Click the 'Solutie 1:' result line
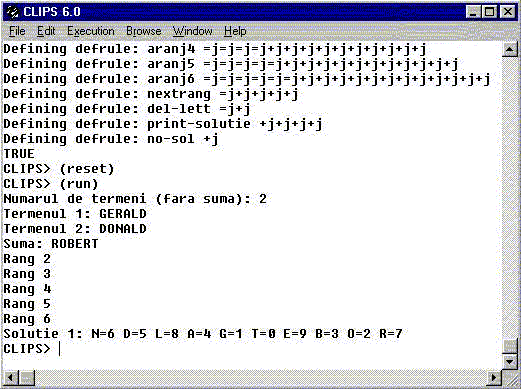 click(203, 334)
